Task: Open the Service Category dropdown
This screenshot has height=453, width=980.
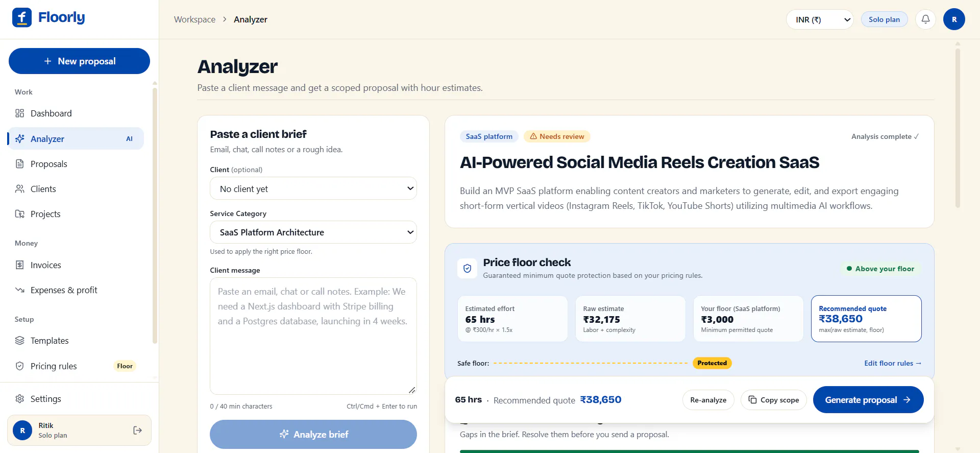Action: tap(313, 232)
